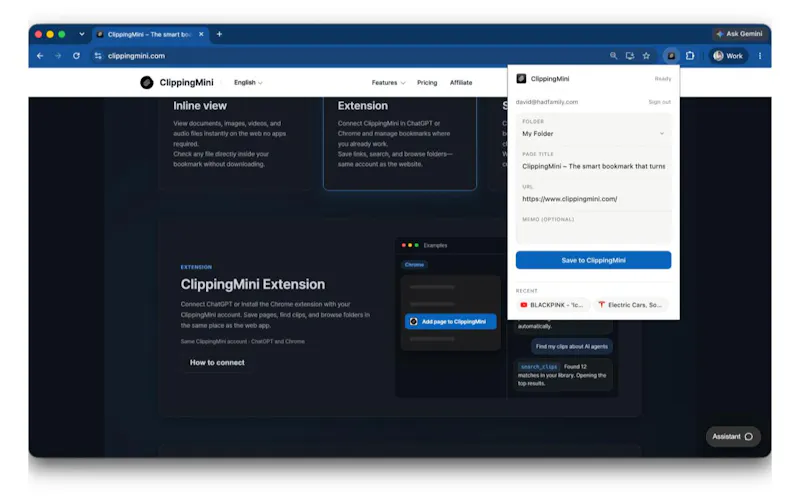Click Save to ClippingMini button
This screenshot has height=500, width=800.
(593, 260)
